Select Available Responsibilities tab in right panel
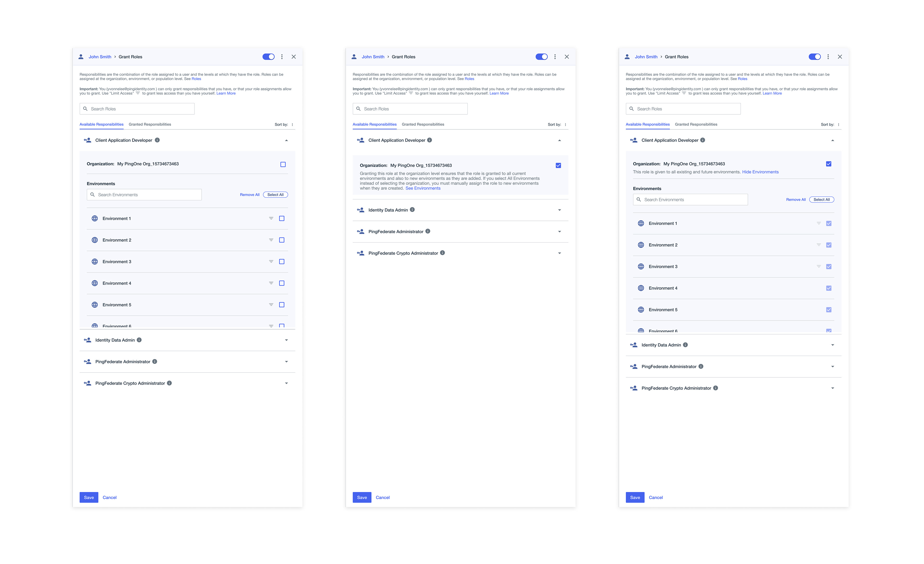 648,124
